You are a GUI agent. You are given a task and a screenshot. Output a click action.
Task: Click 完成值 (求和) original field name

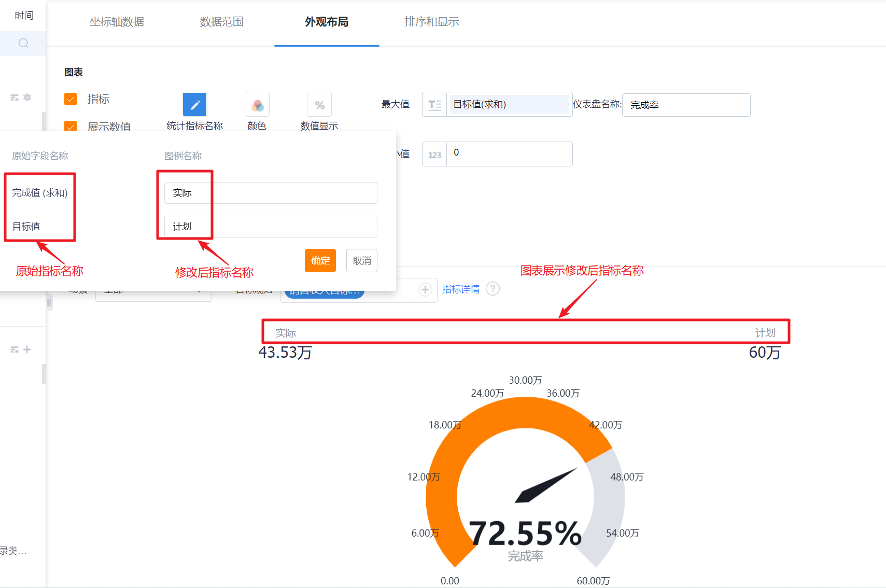coord(40,193)
